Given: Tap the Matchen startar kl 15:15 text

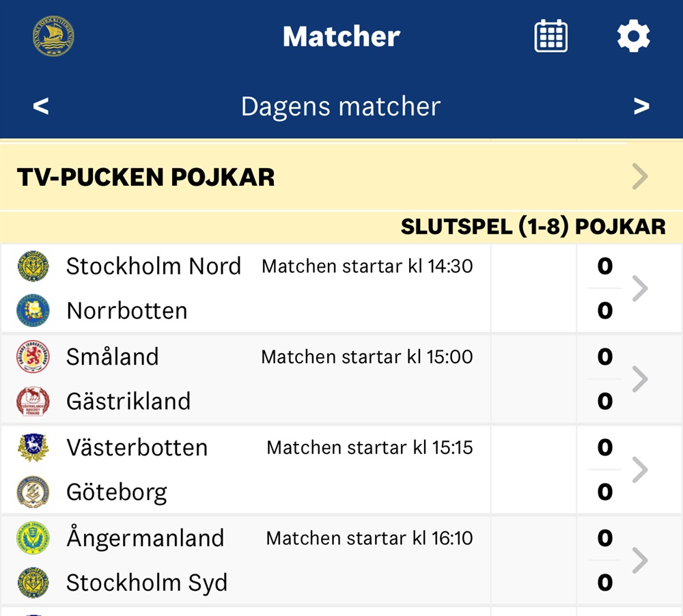Looking at the screenshot, I should tap(370, 447).
